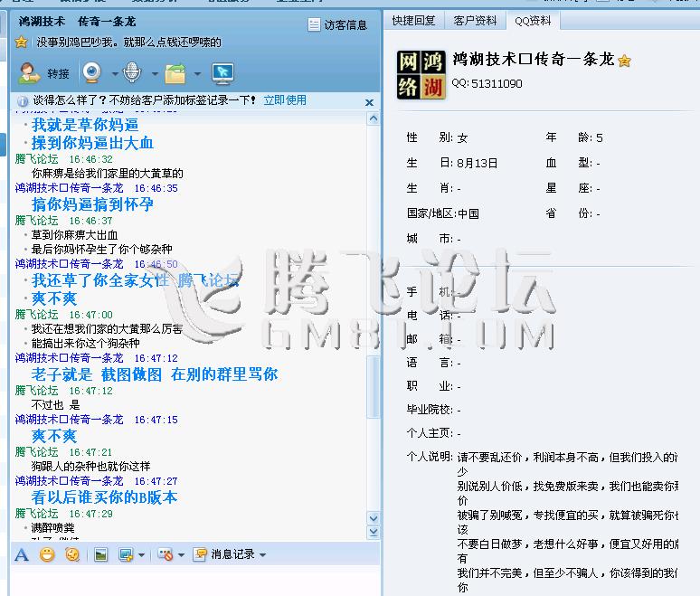Image resolution: width=700 pixels, height=596 pixels.
Task: Open message history (消息记录)
Action: pos(224,554)
